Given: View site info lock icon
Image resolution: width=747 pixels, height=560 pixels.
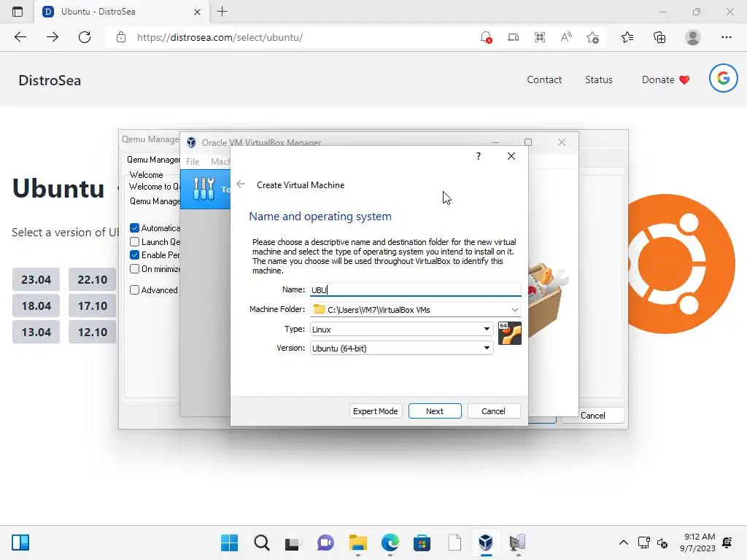Looking at the screenshot, I should point(121,37).
